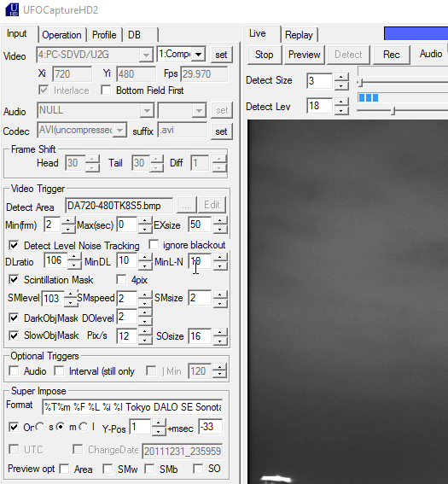Decrease the SMsize spinner value
The width and height of the screenshot is (448, 484).
click(219, 302)
